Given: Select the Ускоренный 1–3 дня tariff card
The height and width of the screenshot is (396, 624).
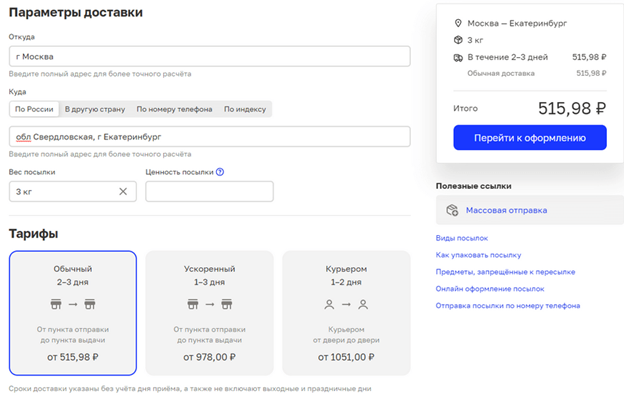Looking at the screenshot, I should click(209, 313).
